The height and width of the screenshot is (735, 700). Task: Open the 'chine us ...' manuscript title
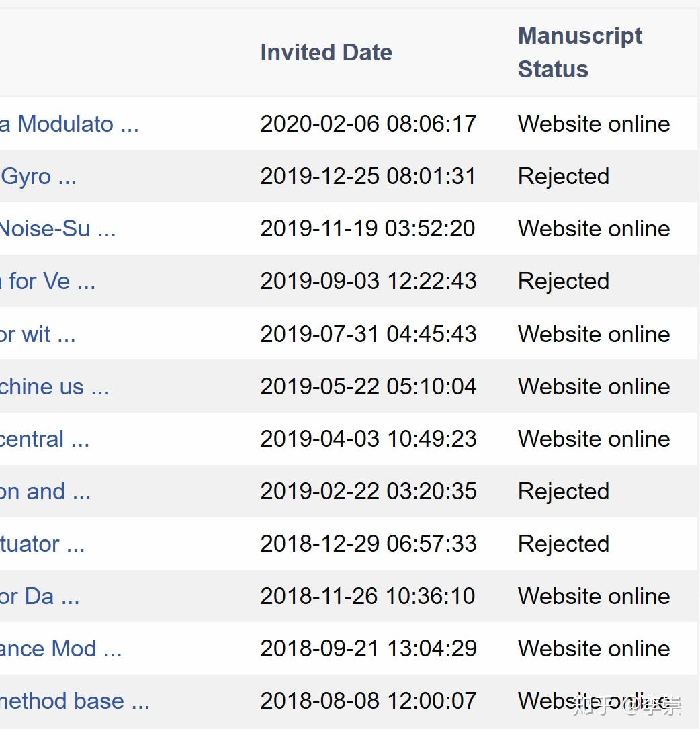tap(54, 386)
